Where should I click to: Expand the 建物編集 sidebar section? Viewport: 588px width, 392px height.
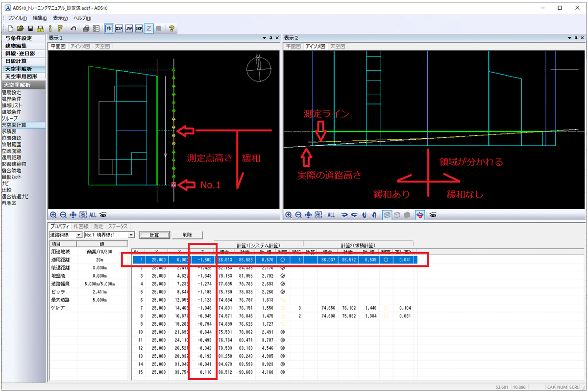(x=23, y=46)
